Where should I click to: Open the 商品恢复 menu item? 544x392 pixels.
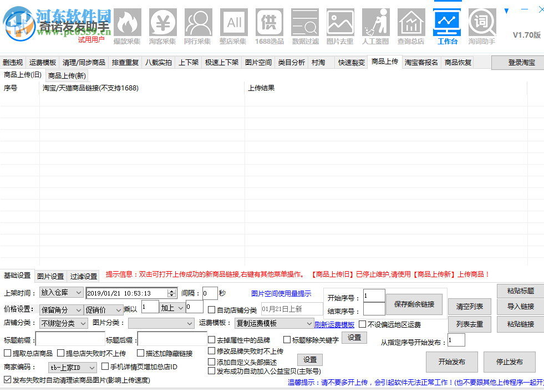459,62
